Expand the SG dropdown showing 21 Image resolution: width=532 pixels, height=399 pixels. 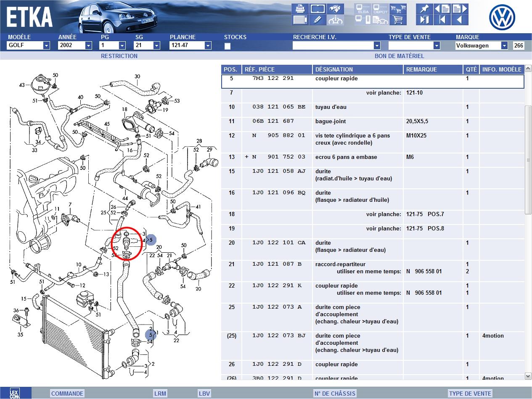coord(156,45)
